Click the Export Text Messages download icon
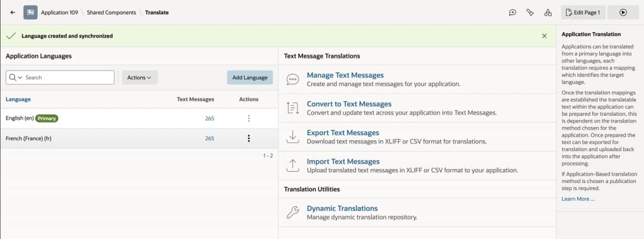644x239 pixels. point(292,136)
